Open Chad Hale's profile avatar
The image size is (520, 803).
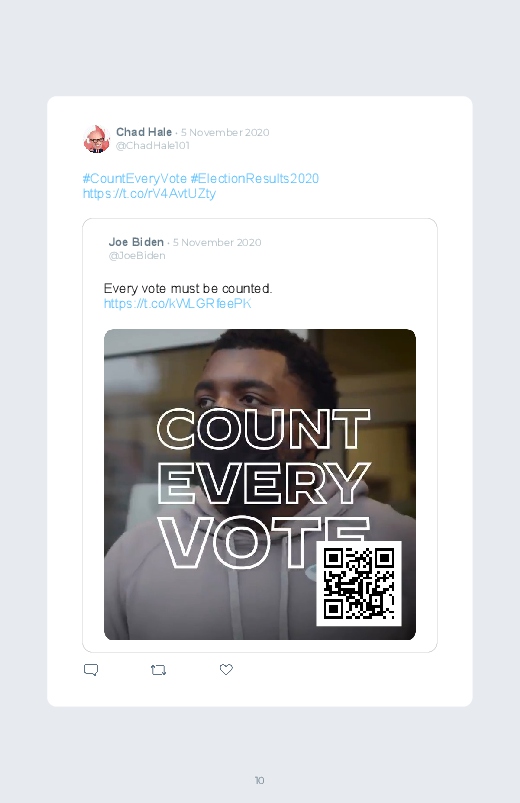[x=96, y=139]
